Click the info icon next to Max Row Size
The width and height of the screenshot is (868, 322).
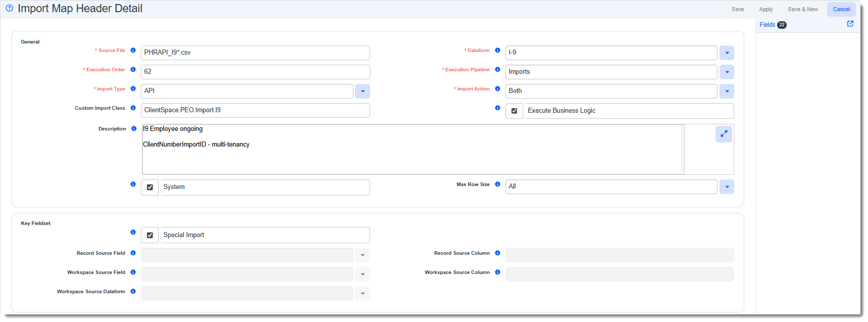coord(497,185)
